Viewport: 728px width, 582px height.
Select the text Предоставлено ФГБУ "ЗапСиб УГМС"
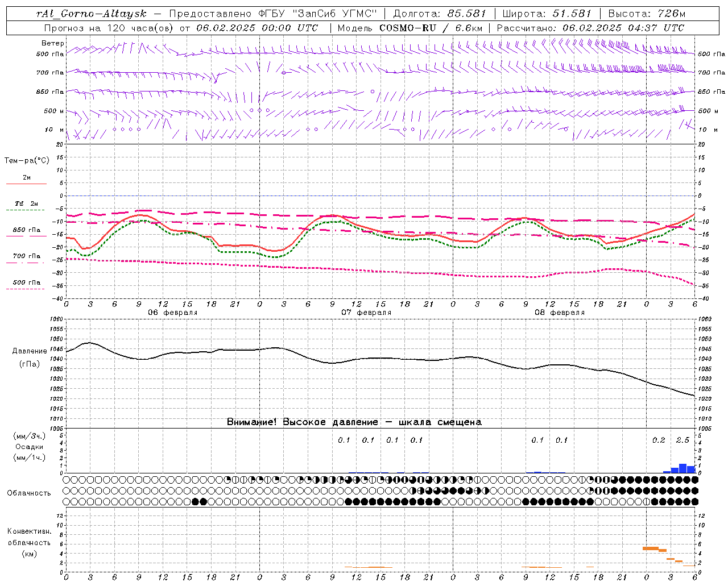click(274, 14)
